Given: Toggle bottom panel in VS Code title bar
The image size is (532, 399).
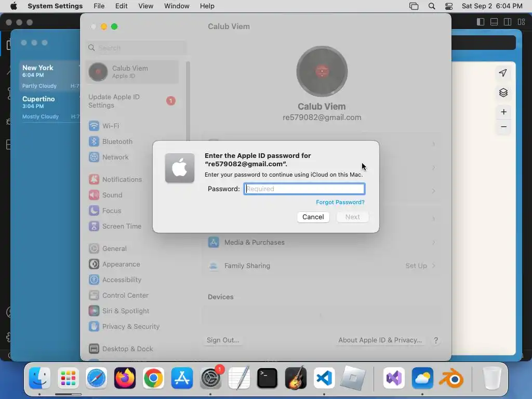Looking at the screenshot, I should (494, 22).
